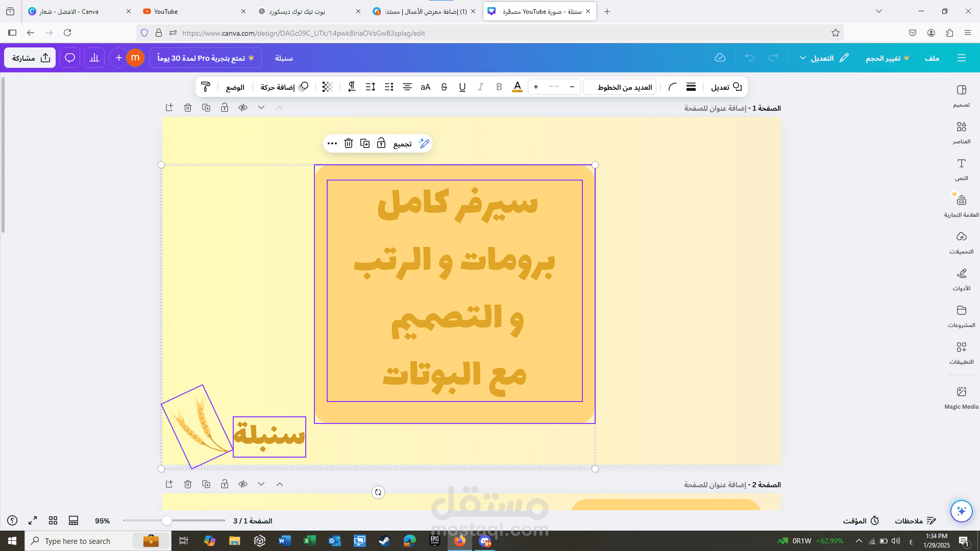Toggle italic text formatting

pos(480,87)
